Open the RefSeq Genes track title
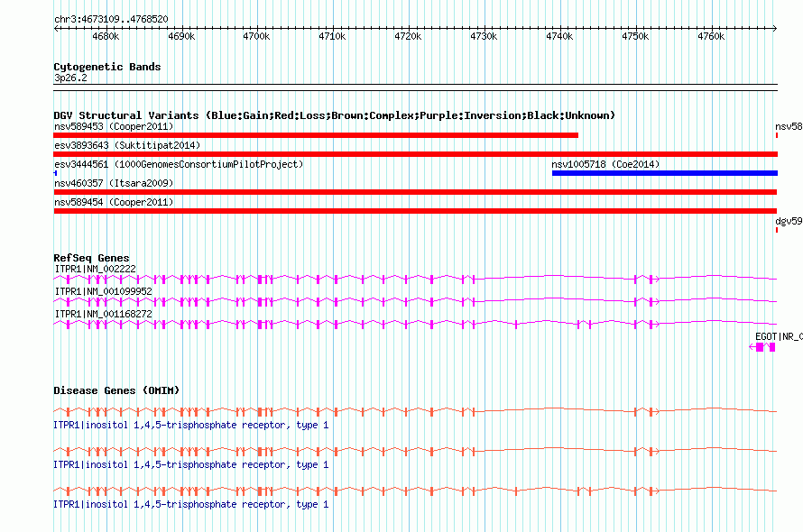This screenshot has width=803, height=532. click(91, 258)
